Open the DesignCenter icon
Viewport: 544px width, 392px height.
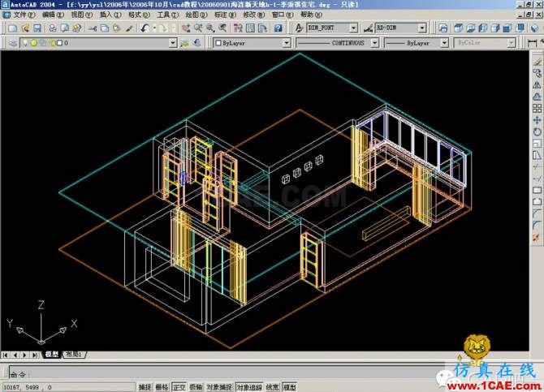tap(250, 28)
